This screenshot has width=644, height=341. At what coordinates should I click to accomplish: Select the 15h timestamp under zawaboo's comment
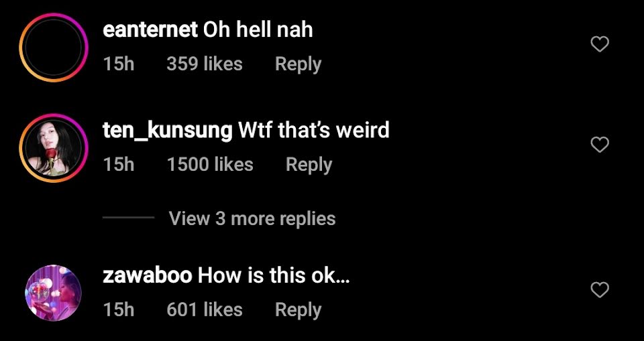[119, 310]
